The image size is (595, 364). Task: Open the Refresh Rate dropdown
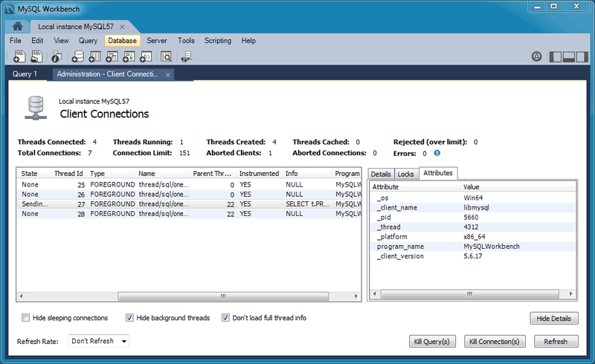(99, 341)
